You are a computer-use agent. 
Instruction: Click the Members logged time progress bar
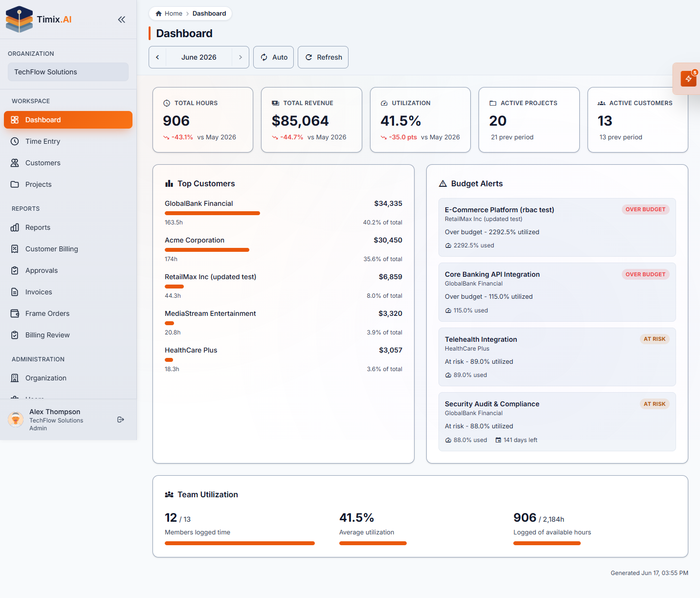click(x=240, y=543)
